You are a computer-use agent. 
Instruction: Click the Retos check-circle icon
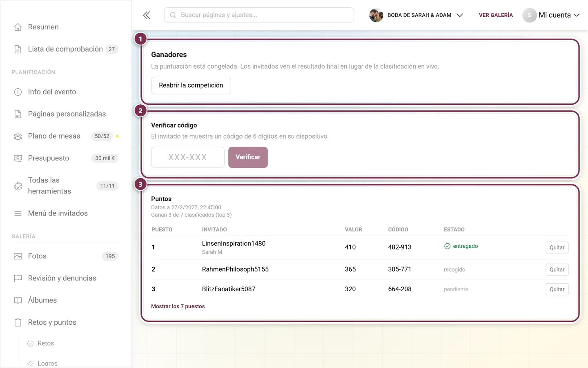click(30, 343)
